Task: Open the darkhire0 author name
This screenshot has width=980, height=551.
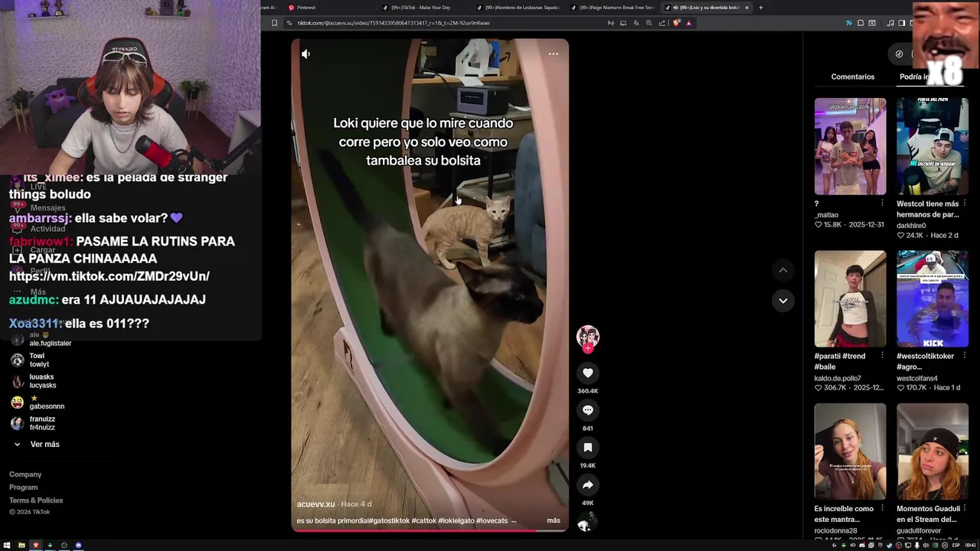Action: (x=911, y=226)
